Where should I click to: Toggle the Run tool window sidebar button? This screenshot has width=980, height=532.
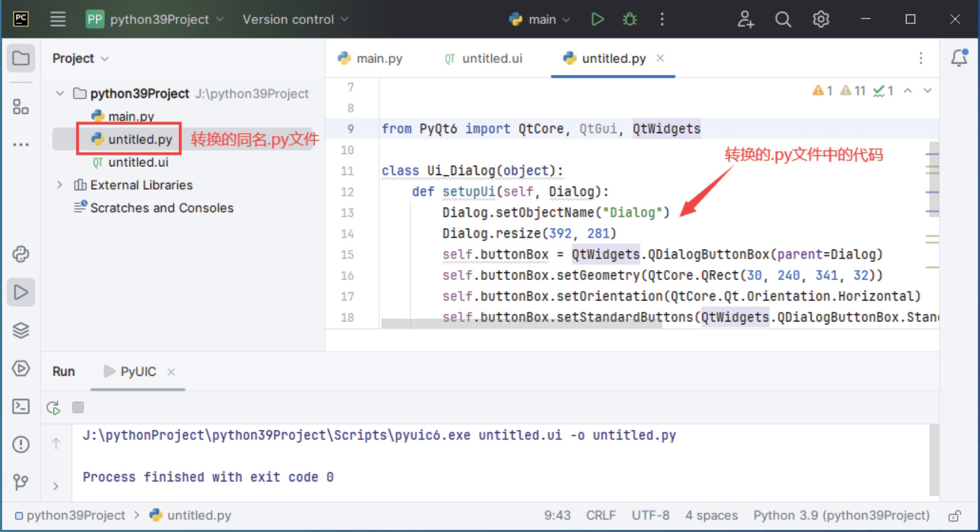[x=21, y=292]
